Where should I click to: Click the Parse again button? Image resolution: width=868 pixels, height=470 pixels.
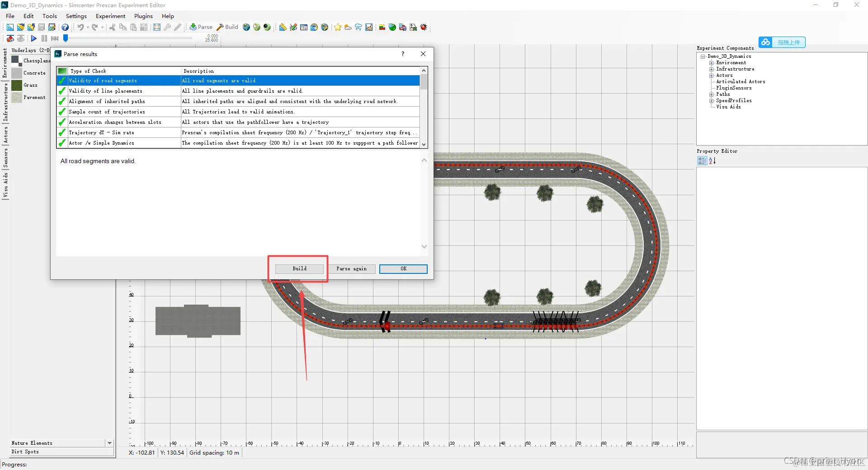point(351,269)
